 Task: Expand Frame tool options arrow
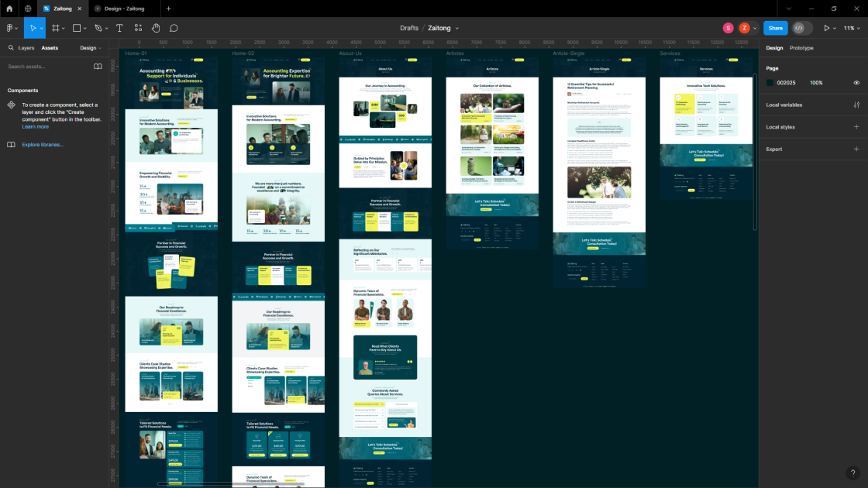click(x=64, y=28)
